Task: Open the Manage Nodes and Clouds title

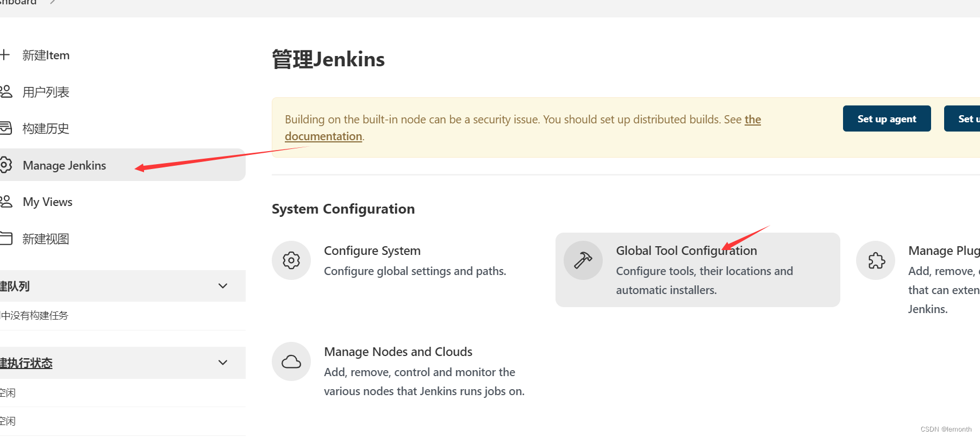Action: point(398,352)
